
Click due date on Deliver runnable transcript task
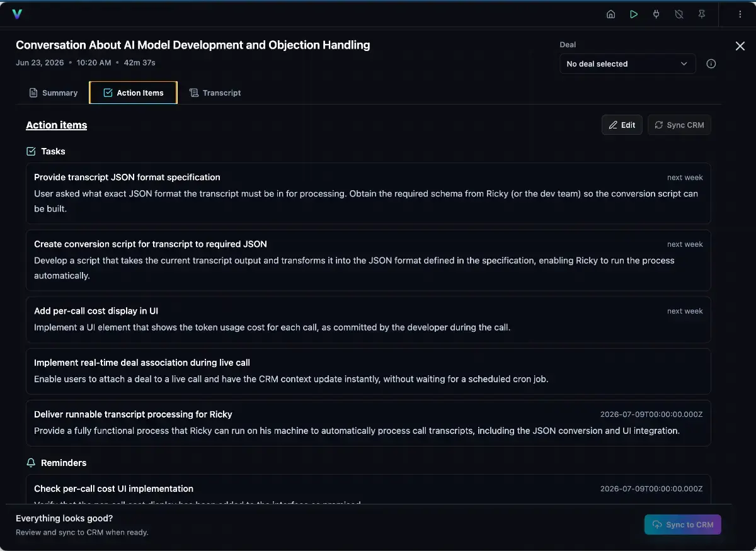pyautogui.click(x=651, y=414)
